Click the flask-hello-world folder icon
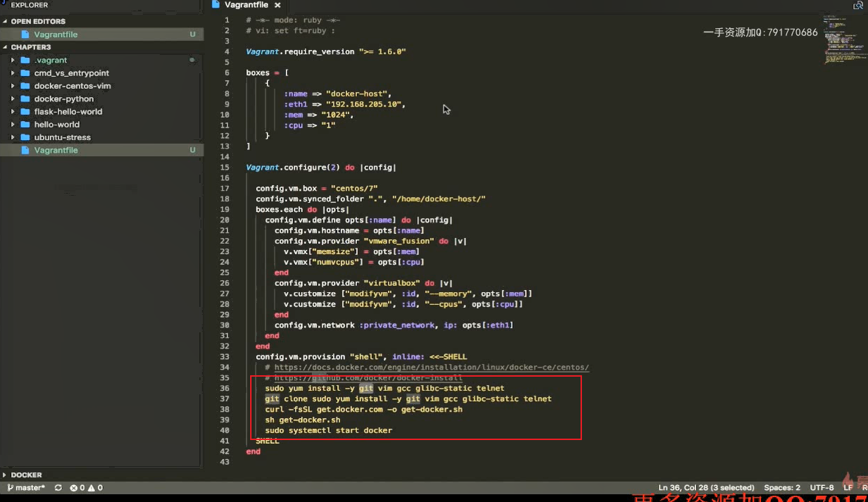Viewport: 868px width, 502px height. click(25, 111)
